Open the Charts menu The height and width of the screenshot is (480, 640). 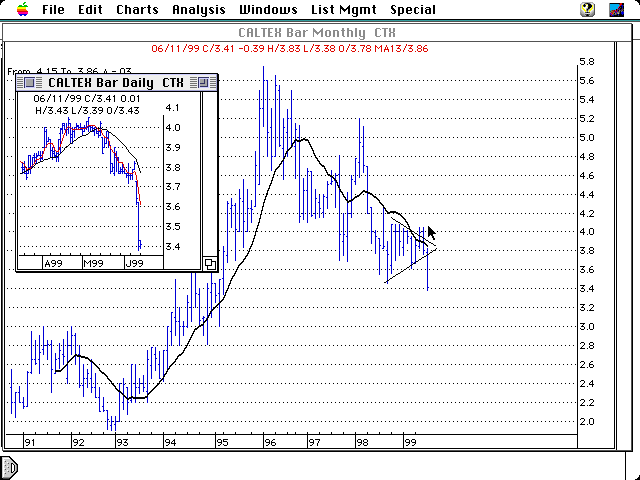(x=137, y=9)
